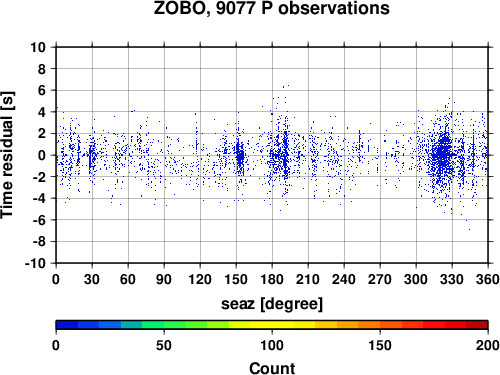Click the 'Count' colorbar label
Image resolution: width=500 pixels, height=375 pixels.
272,368
